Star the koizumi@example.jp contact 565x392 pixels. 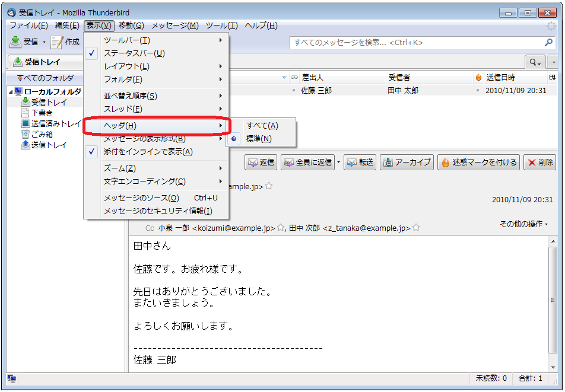click(x=281, y=228)
